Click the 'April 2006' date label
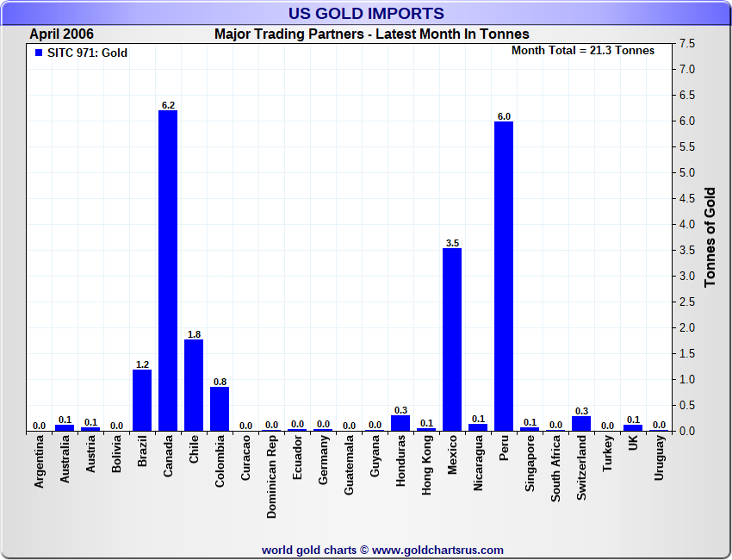 coord(62,34)
